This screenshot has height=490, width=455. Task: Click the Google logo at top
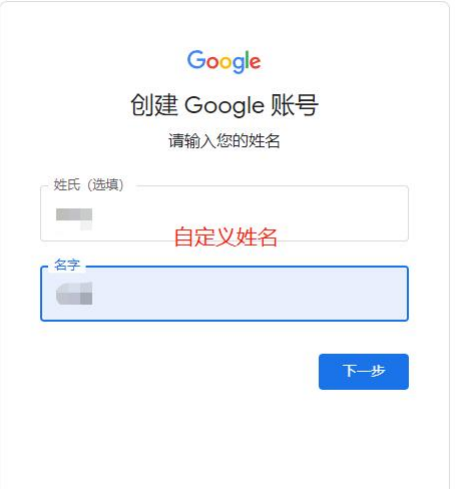(224, 61)
